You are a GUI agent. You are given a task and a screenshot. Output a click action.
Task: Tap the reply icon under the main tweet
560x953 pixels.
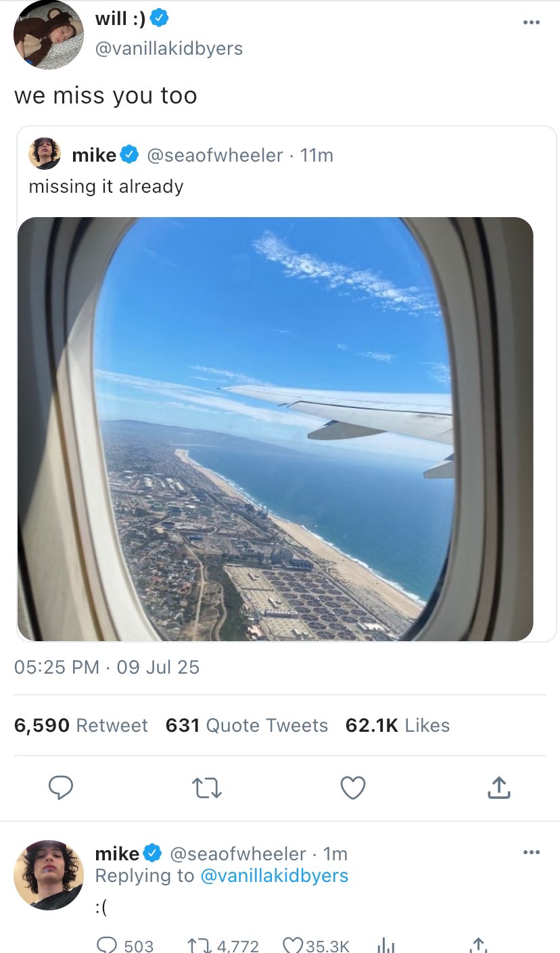[x=61, y=787]
